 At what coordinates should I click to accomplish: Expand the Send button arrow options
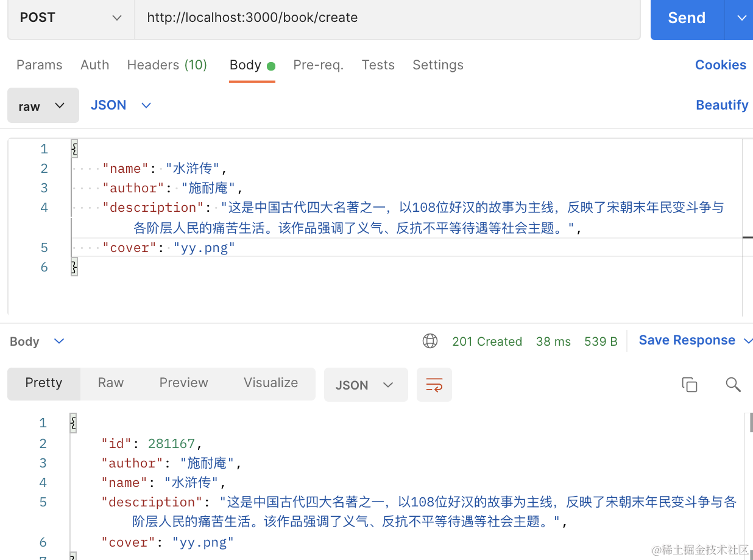741,18
